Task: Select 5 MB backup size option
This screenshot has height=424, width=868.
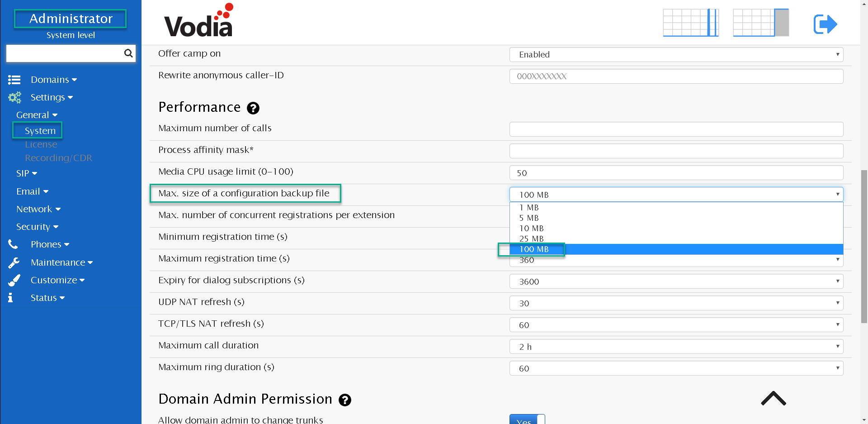Action: [676, 218]
